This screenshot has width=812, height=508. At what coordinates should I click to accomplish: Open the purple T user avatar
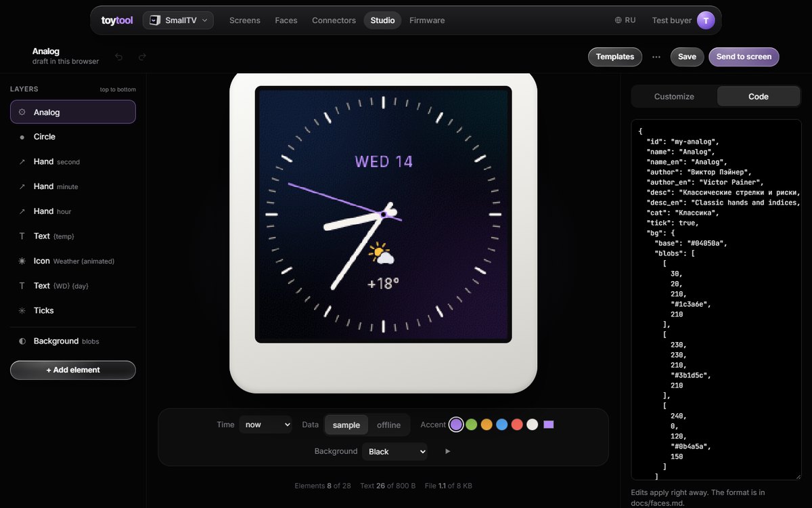tap(706, 20)
